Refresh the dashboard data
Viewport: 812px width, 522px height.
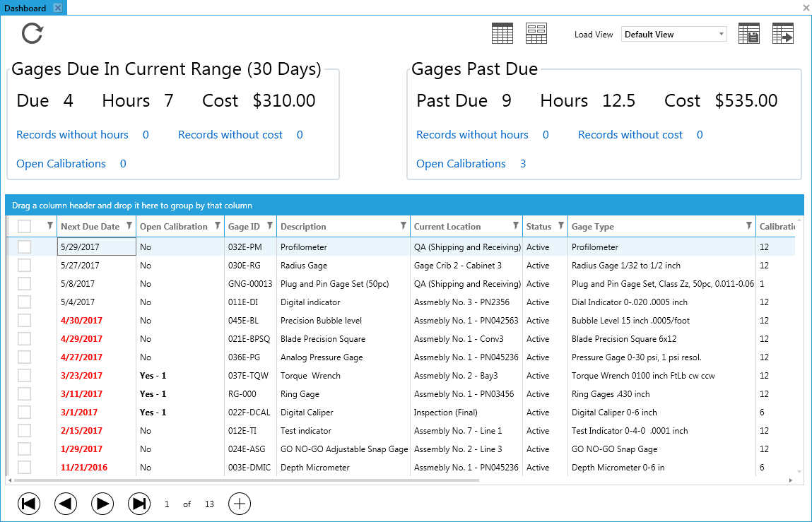tap(31, 32)
